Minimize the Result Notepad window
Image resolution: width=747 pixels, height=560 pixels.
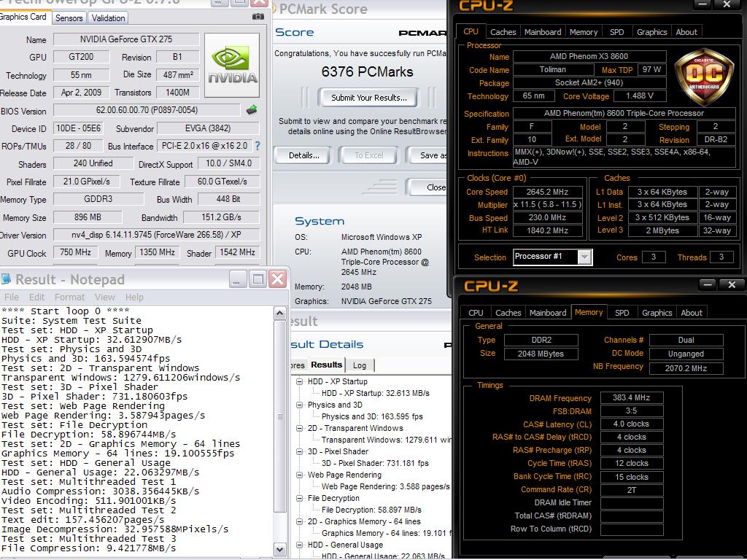pos(237,279)
